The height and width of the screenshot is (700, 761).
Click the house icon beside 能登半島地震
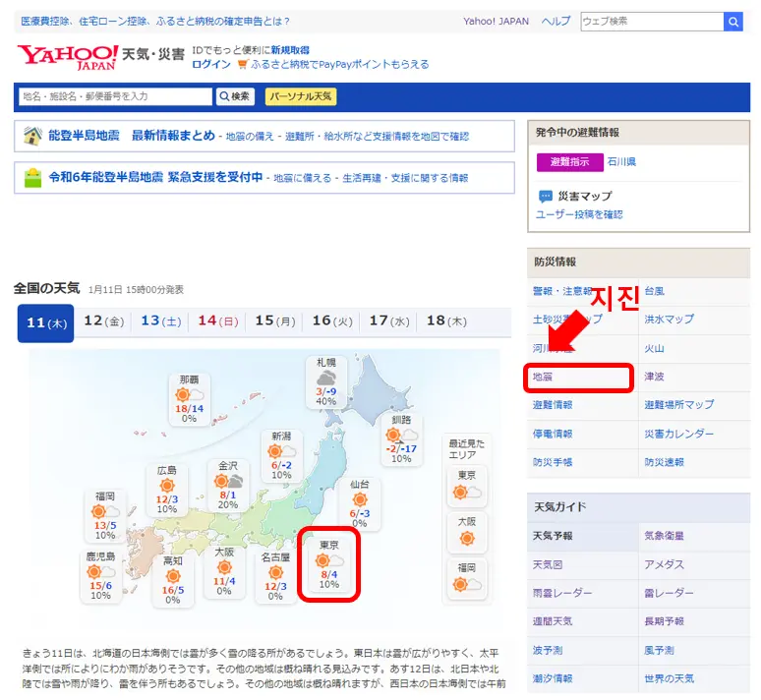pyautogui.click(x=32, y=136)
